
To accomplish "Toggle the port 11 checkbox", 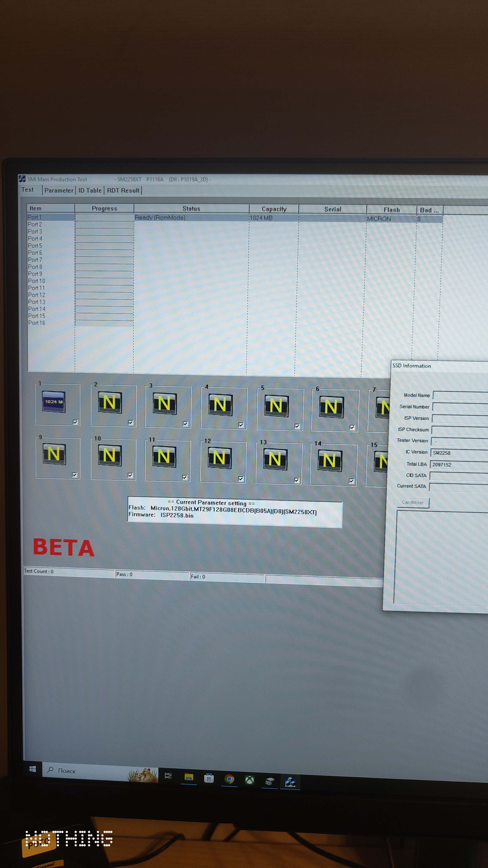I will tap(184, 477).
